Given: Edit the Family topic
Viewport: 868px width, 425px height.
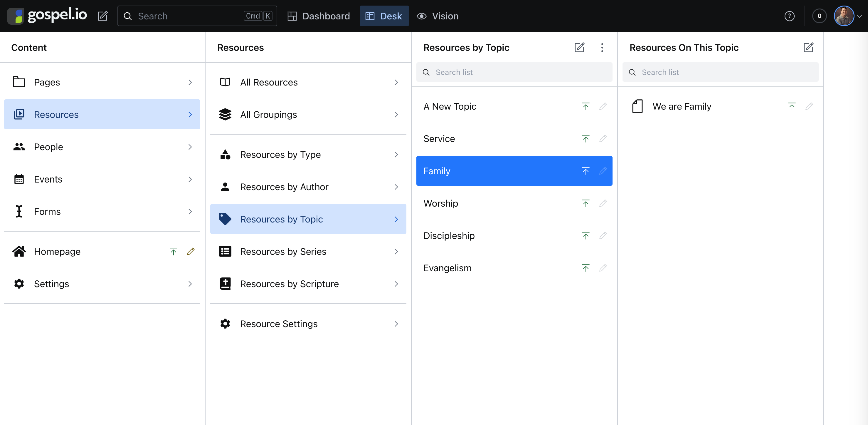Looking at the screenshot, I should click(603, 171).
